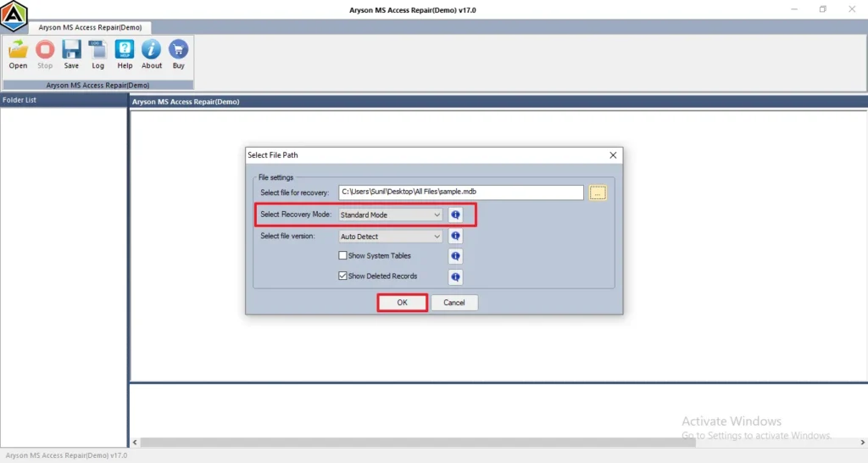The height and width of the screenshot is (463, 868).
Task: Close the Aryson application window
Action: tap(852, 9)
